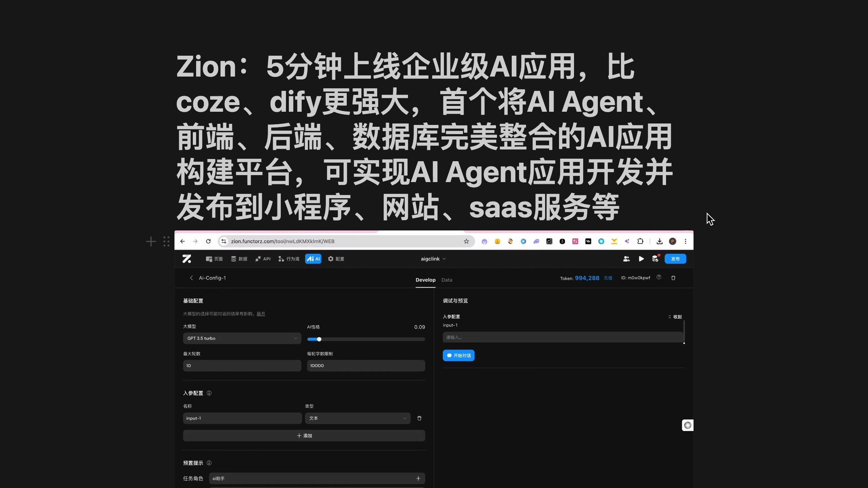The width and height of the screenshot is (868, 488).
Task: Open the 大模型 GPT 3.5 turbo dropdown
Action: coord(242,339)
